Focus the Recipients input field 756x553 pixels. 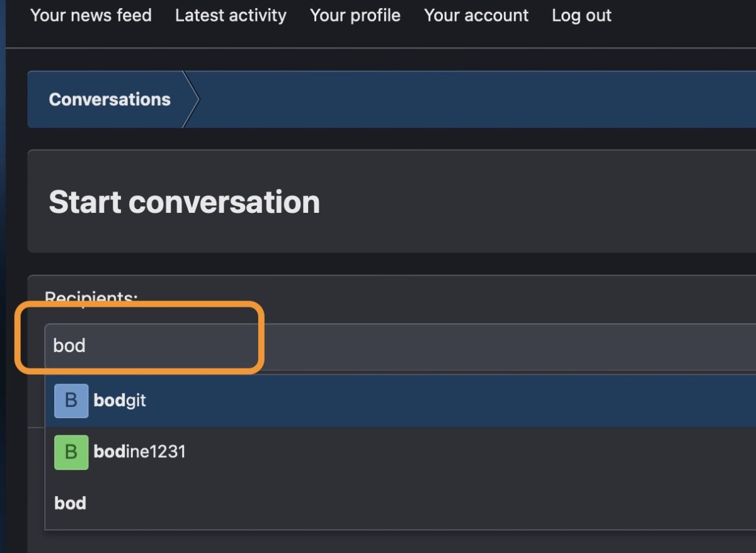pos(401,346)
